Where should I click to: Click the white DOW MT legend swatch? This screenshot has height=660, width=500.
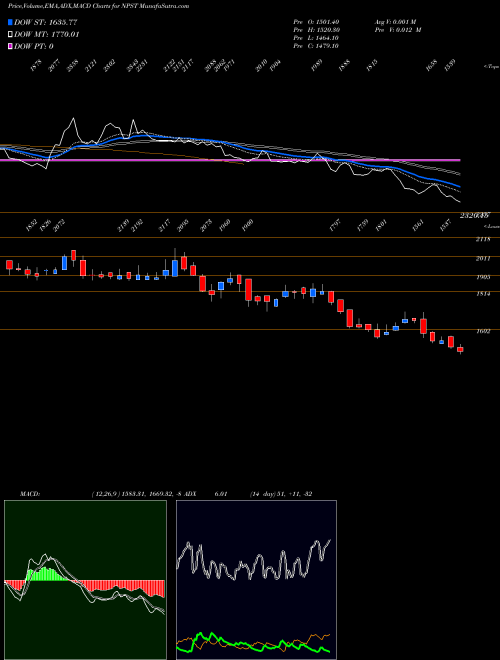click(10, 34)
